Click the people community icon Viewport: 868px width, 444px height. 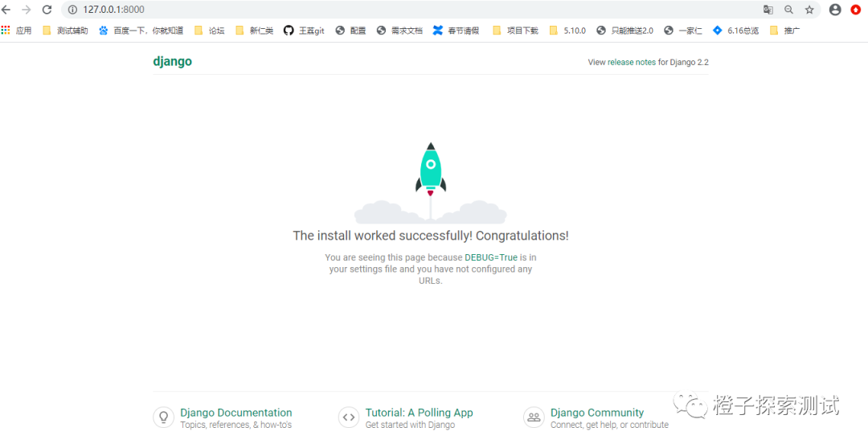(x=534, y=417)
